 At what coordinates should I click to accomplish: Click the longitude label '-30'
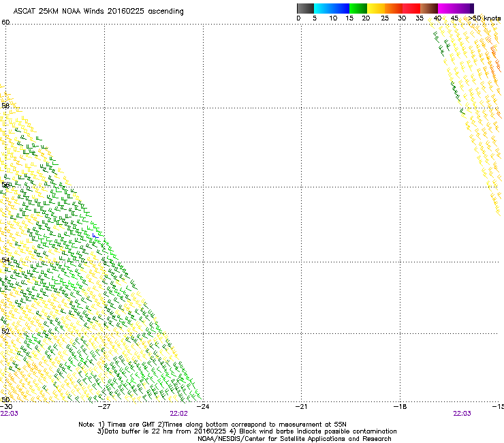pos(6,407)
